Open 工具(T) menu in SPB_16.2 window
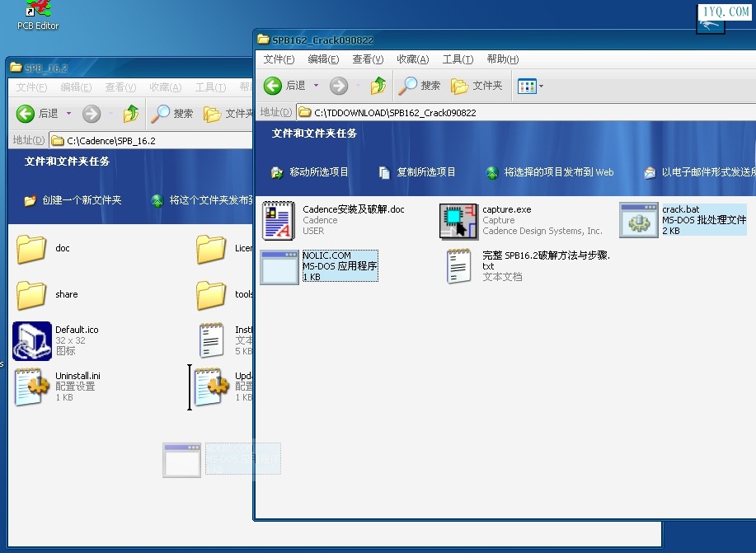756x553 pixels. (x=210, y=87)
